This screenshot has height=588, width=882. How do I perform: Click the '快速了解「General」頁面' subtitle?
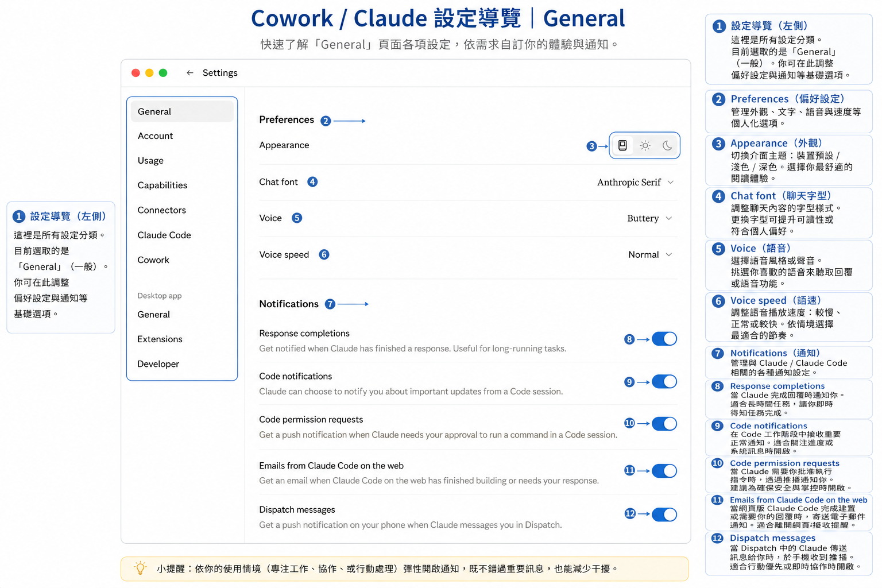click(x=440, y=45)
